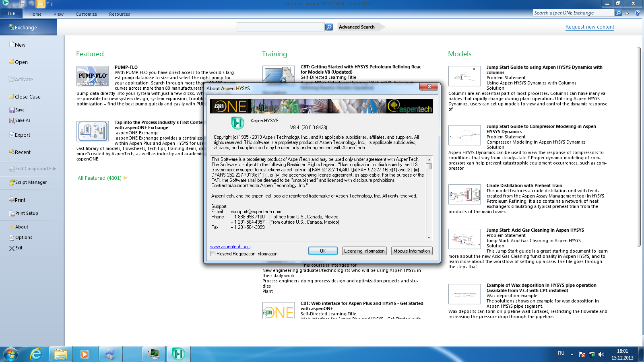Expand All Featured (4801) list

pyautogui.click(x=102, y=178)
